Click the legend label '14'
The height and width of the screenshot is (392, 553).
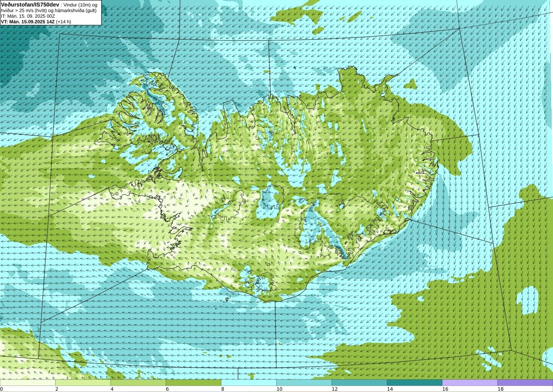(390, 389)
